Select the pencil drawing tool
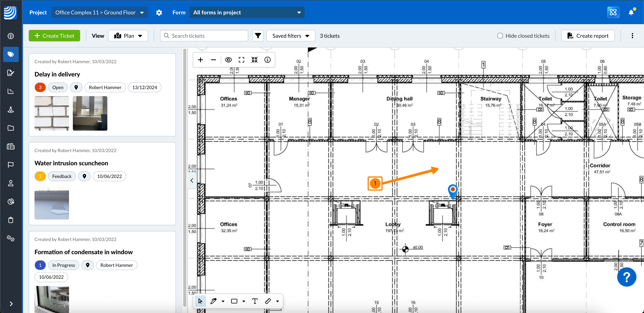 tap(213, 301)
